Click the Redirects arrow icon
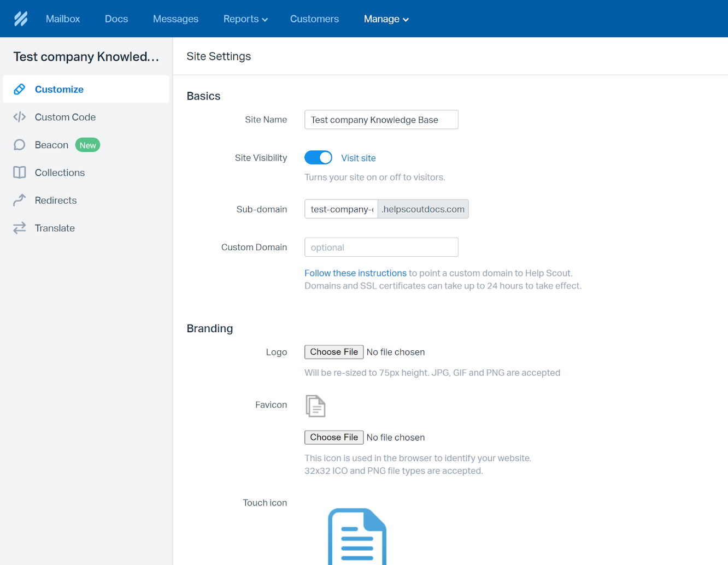 coord(20,200)
